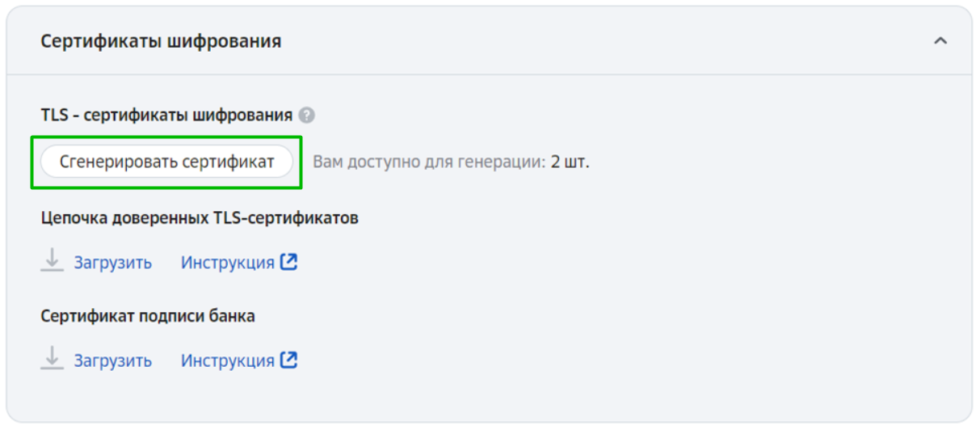Click Сгенерировать сертификат button
980x430 pixels.
pos(166,162)
